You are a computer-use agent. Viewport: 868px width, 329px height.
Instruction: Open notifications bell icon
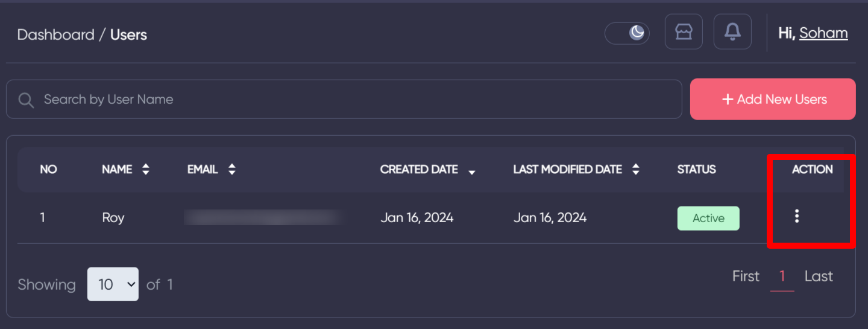732,32
